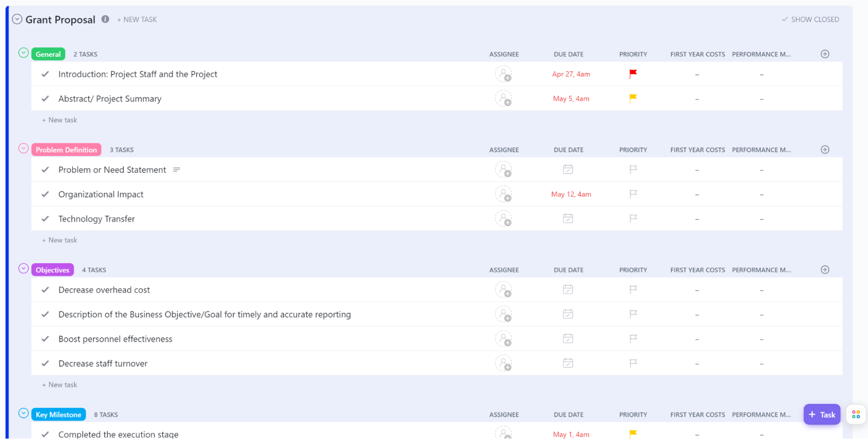Collapse the Problem Definition group
Screen dimensions: 868x439
click(x=23, y=149)
